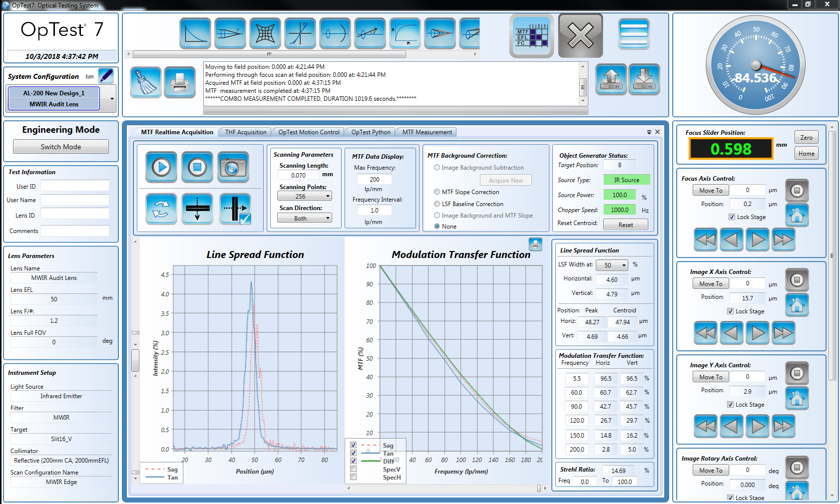The width and height of the screenshot is (840, 504).
Task: Click the Reset centroid button
Action: [x=626, y=225]
